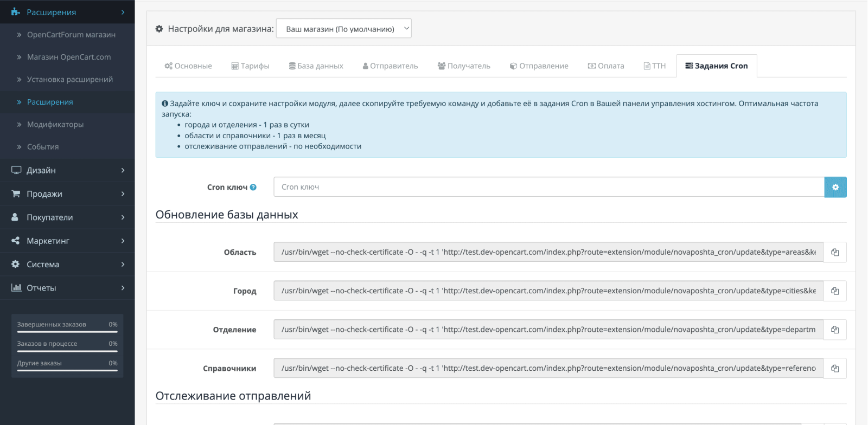The image size is (868, 425).
Task: Click the Расширения puzzle icon in sidebar
Action: tap(15, 12)
